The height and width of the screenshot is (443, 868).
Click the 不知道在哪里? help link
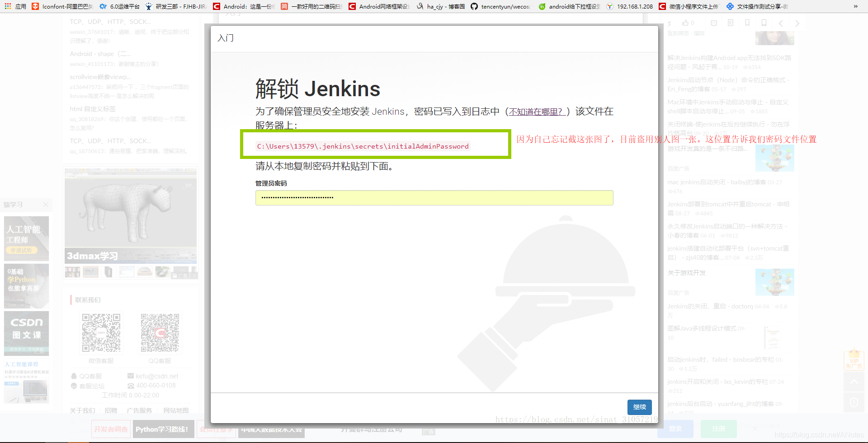click(538, 112)
